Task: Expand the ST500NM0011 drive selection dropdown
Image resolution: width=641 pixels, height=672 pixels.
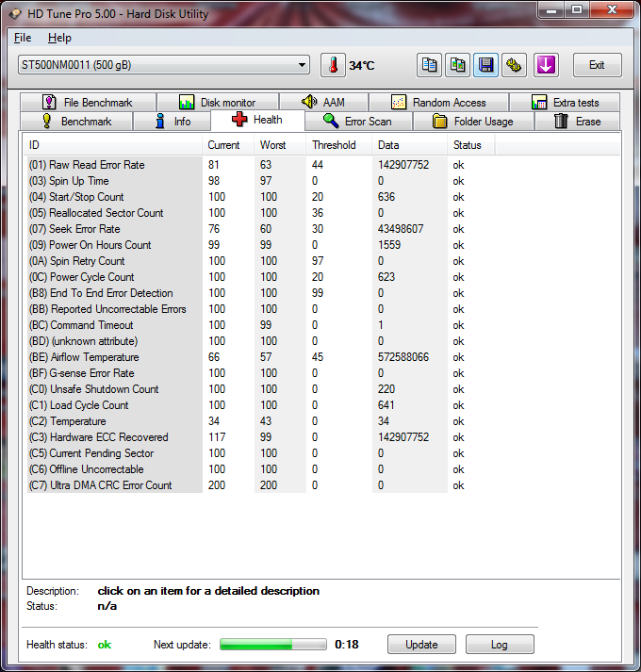Action: pyautogui.click(x=302, y=65)
